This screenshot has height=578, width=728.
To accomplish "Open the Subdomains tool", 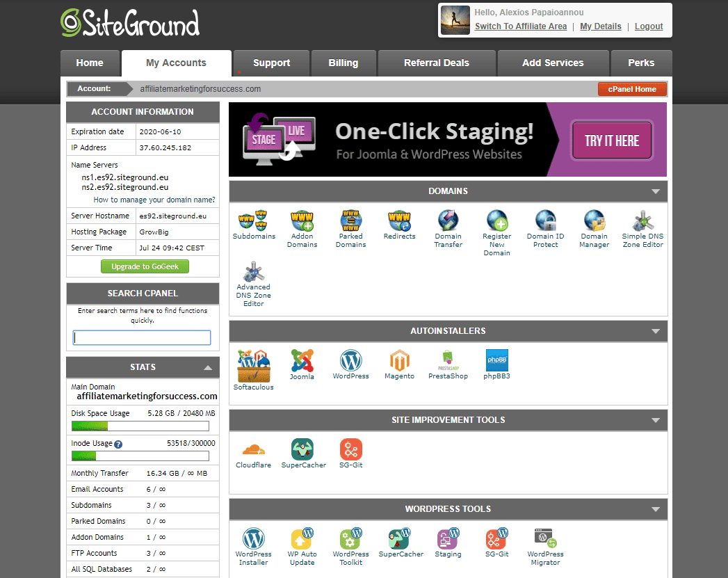I will tap(254, 225).
